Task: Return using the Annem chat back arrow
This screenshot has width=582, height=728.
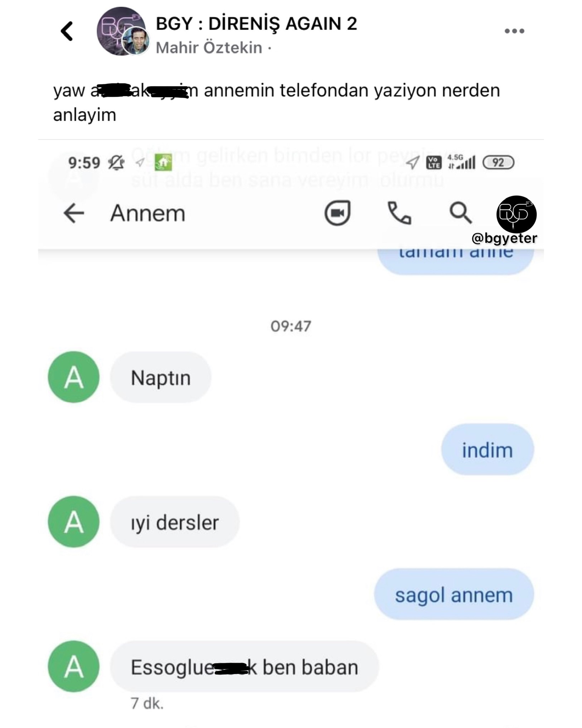Action: (x=74, y=213)
